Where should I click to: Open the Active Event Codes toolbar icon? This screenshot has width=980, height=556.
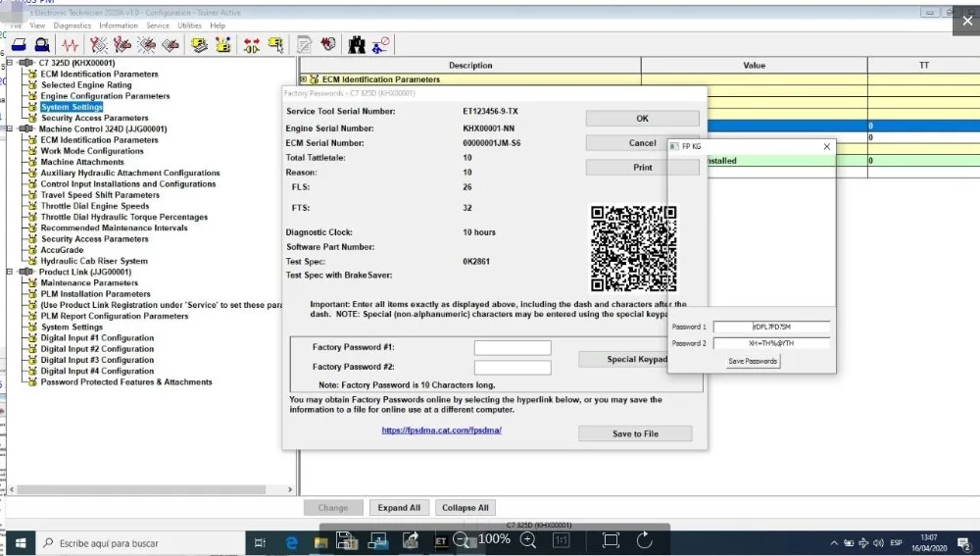tap(147, 45)
